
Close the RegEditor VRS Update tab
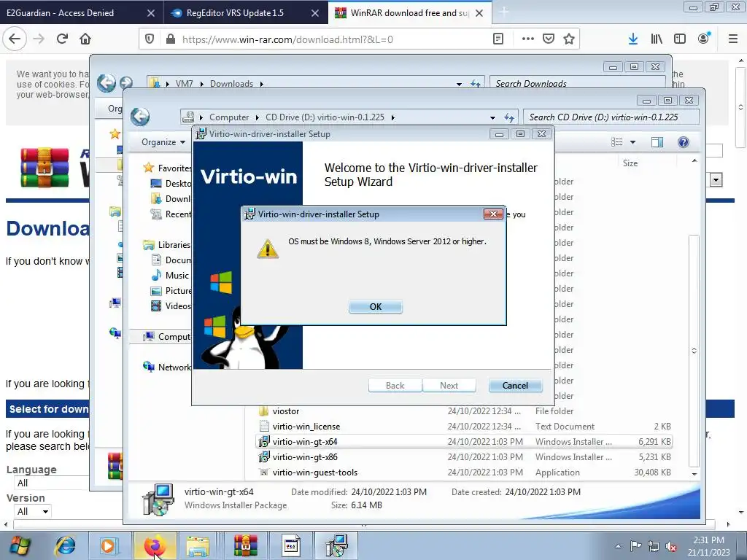click(315, 13)
